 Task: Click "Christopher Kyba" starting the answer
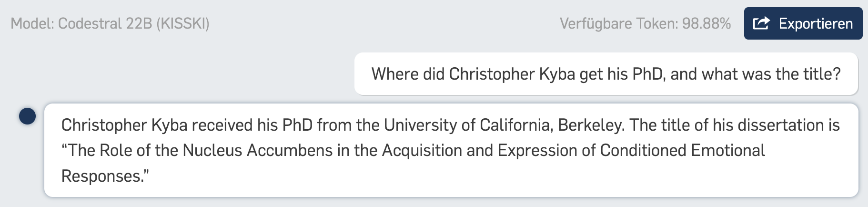tap(124, 125)
